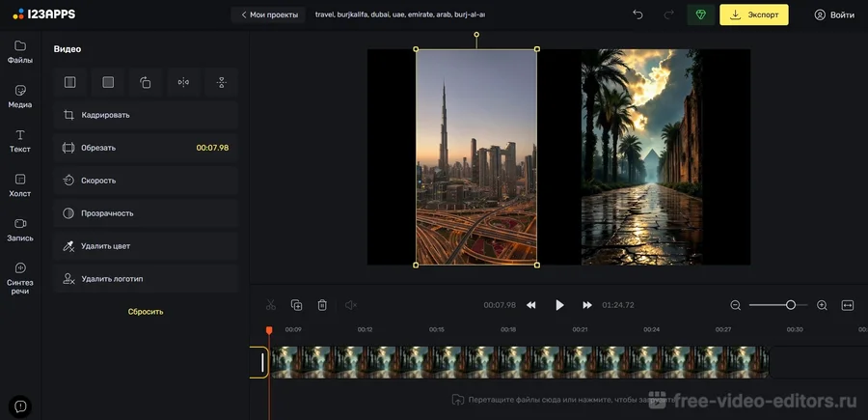The image size is (868, 420).
Task: Click the current time 00:07.98 display
Action: 500,305
